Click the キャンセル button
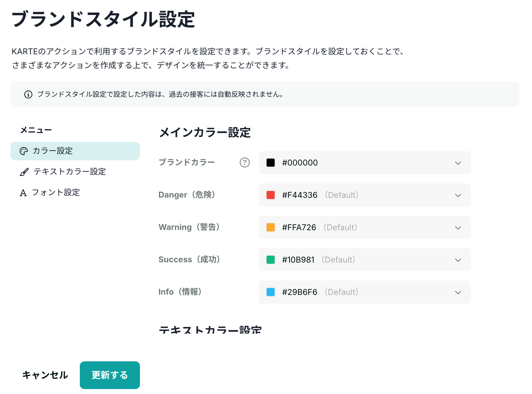Image resolution: width=532 pixels, height=394 pixels. [x=45, y=375]
